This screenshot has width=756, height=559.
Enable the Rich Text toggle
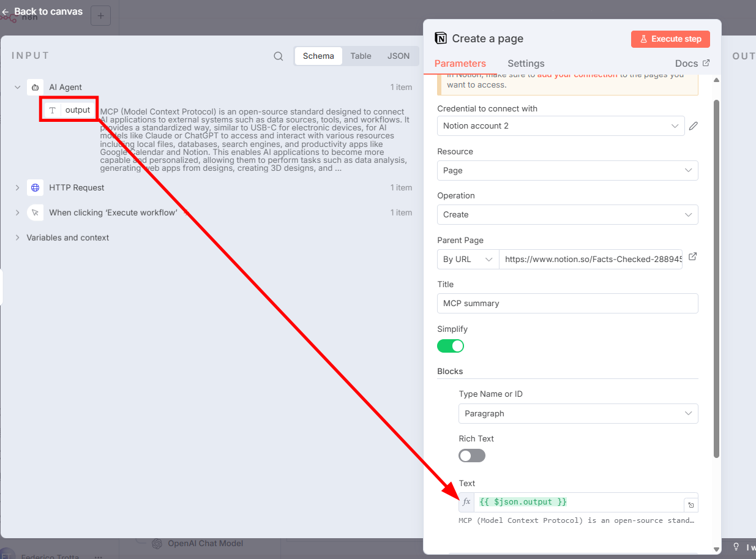[472, 456]
